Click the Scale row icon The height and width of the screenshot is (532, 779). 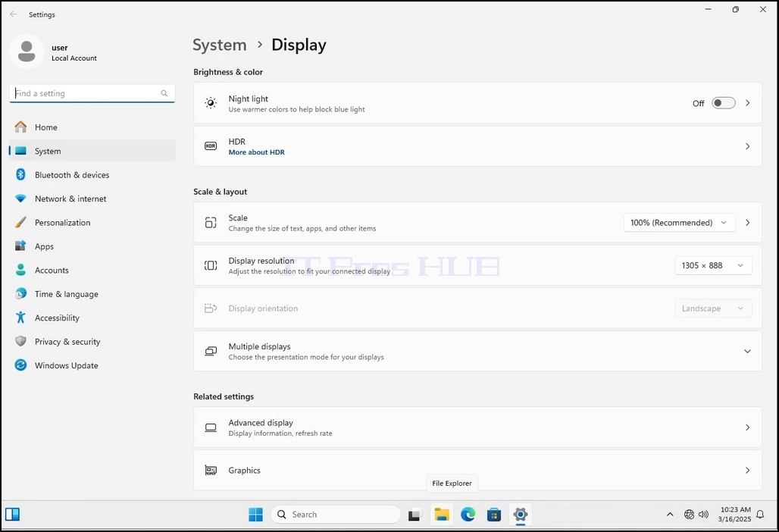click(211, 223)
